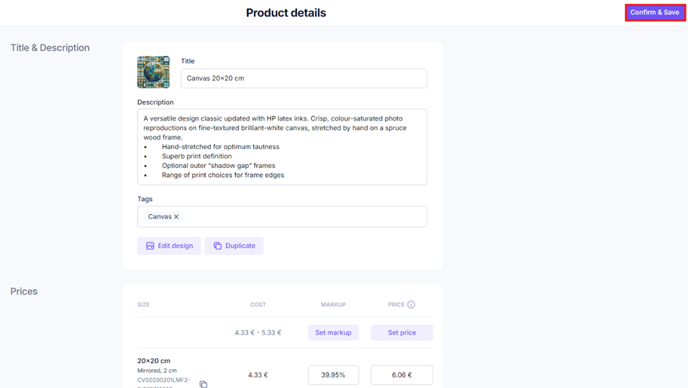
Task: Click the 6.06 € price field
Action: (402, 375)
